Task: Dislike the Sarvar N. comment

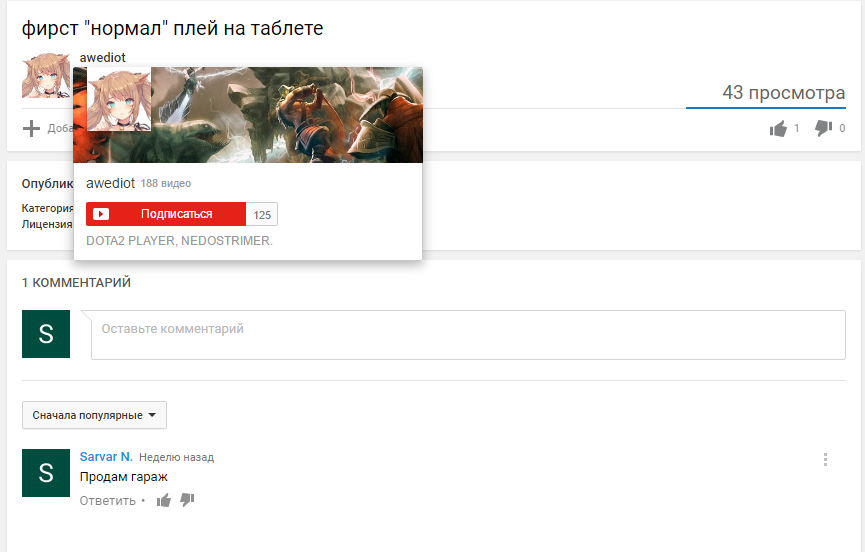Action: 188,500
